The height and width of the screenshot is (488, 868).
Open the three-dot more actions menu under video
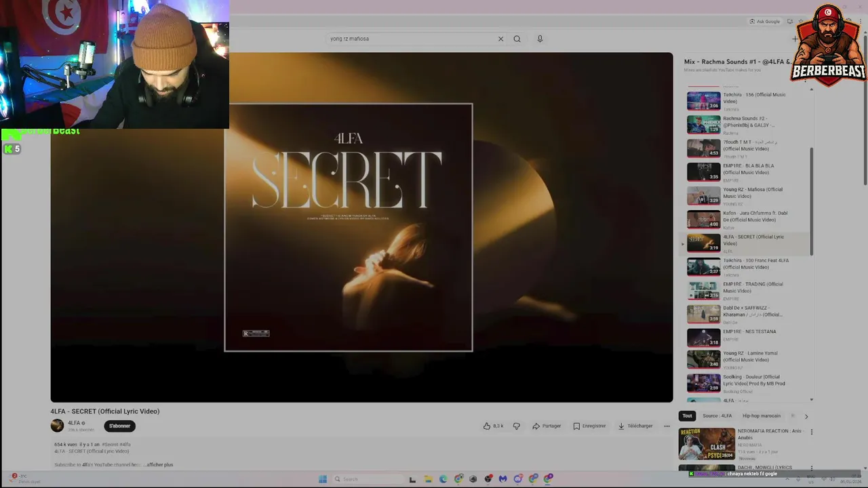667,426
